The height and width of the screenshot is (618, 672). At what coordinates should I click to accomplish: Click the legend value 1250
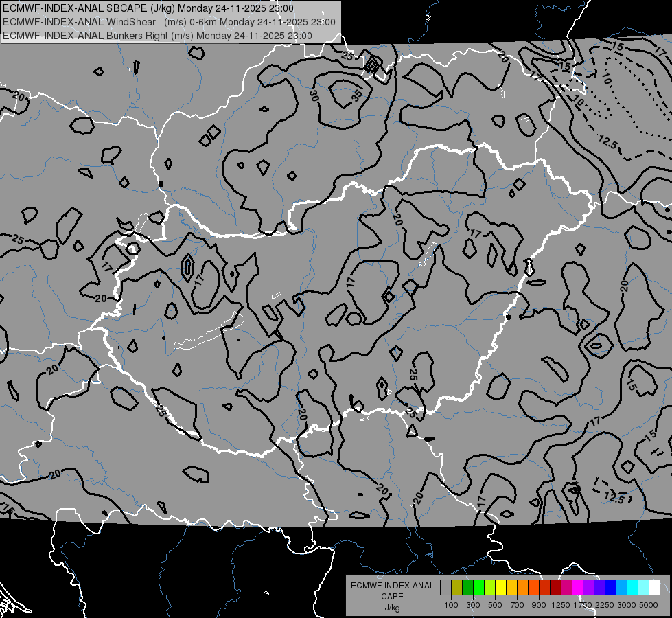click(x=561, y=605)
